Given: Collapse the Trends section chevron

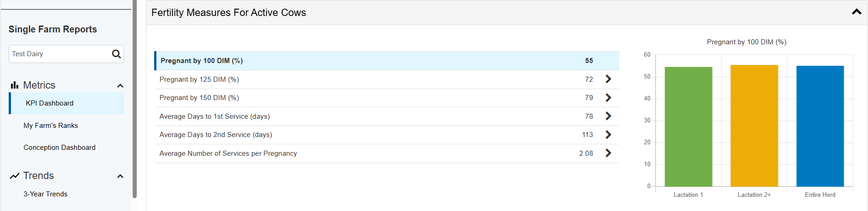Looking at the screenshot, I should coord(120,176).
